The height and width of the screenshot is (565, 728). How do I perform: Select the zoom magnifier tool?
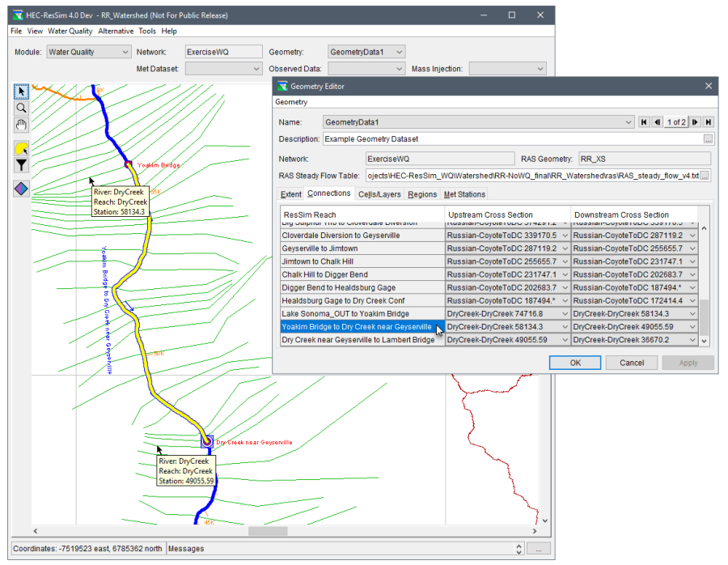tap(21, 108)
